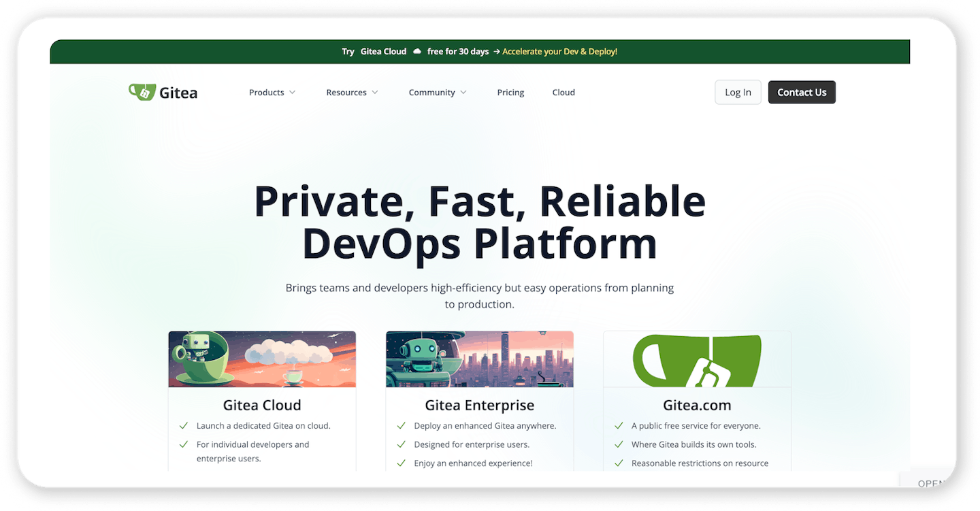Viewport: 980px width, 511px height.
Task: Click the checkmark beside 'Launch a dedicated Gitea on cloud'
Action: pos(183,425)
